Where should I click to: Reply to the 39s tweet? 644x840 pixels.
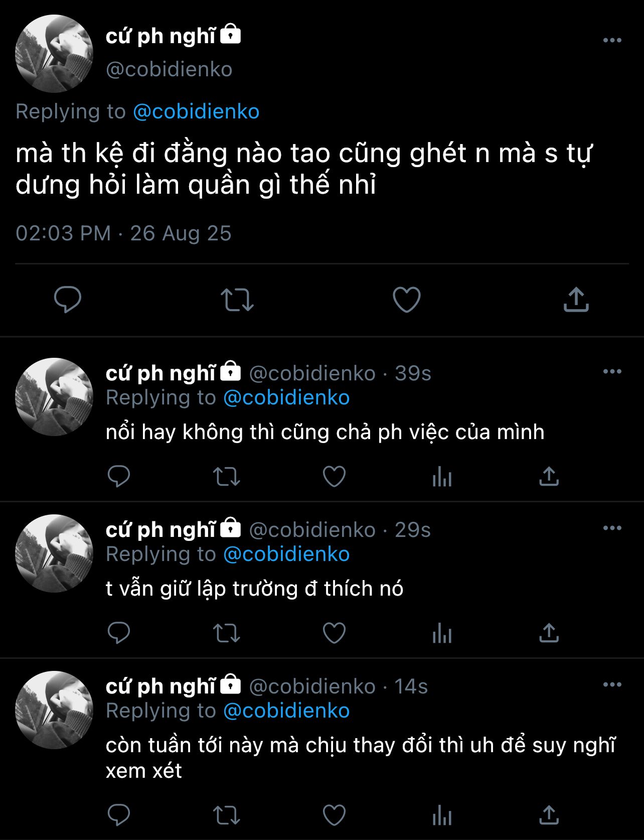119,476
